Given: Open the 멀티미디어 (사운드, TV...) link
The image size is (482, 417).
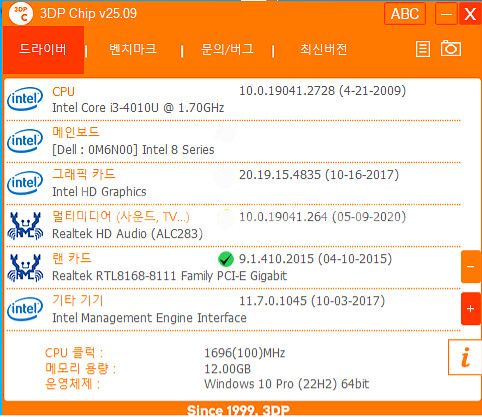Looking at the screenshot, I should tap(121, 217).
